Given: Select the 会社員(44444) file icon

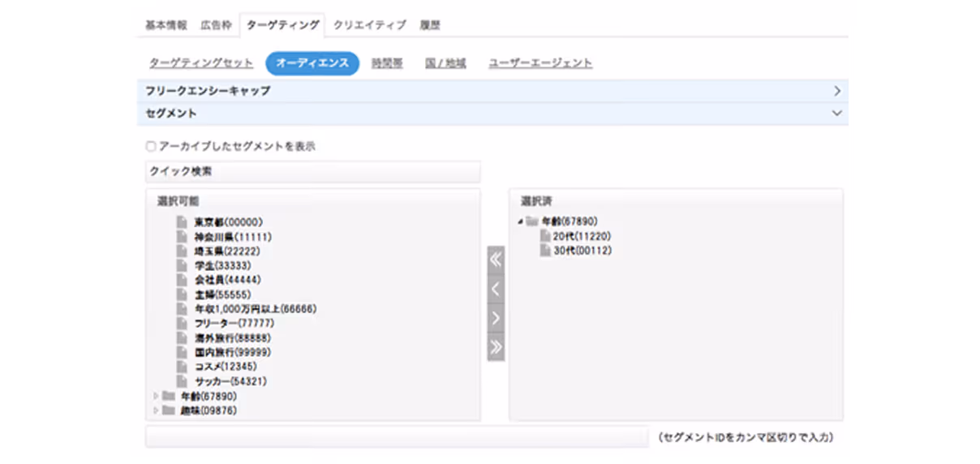Looking at the screenshot, I should (183, 280).
